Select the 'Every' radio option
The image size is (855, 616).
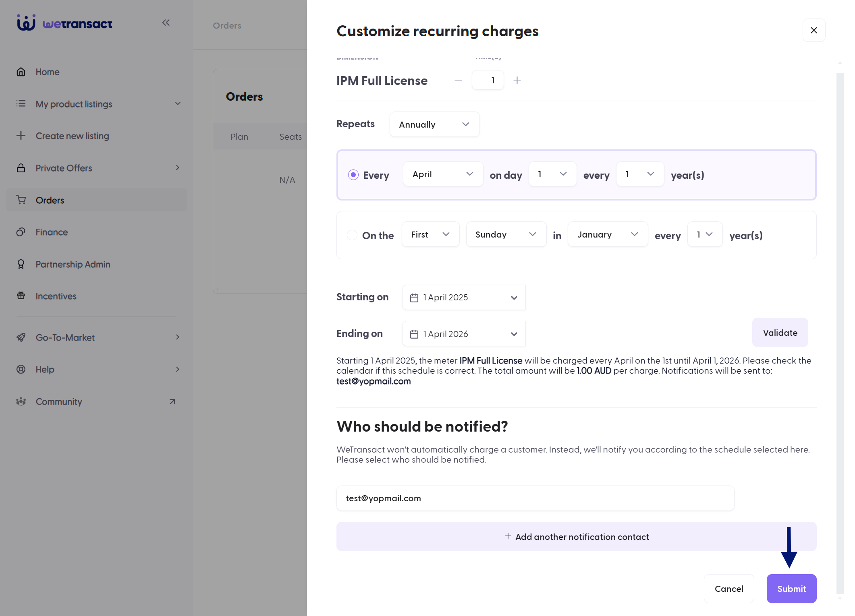(353, 175)
